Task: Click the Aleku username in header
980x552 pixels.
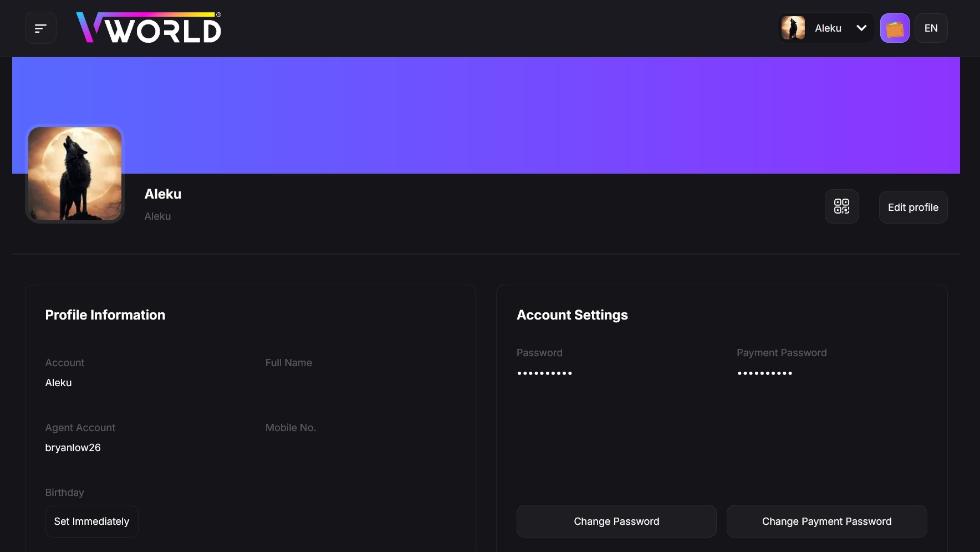Action: point(828,28)
